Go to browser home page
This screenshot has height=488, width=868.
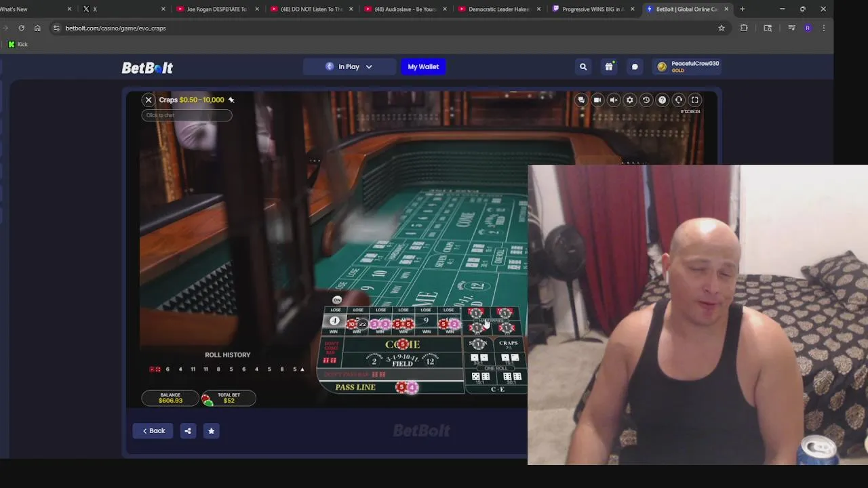tap(37, 28)
